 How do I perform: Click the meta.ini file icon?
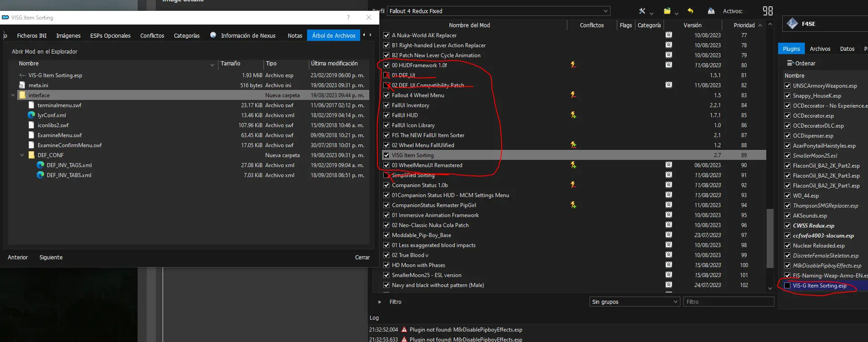[22, 85]
